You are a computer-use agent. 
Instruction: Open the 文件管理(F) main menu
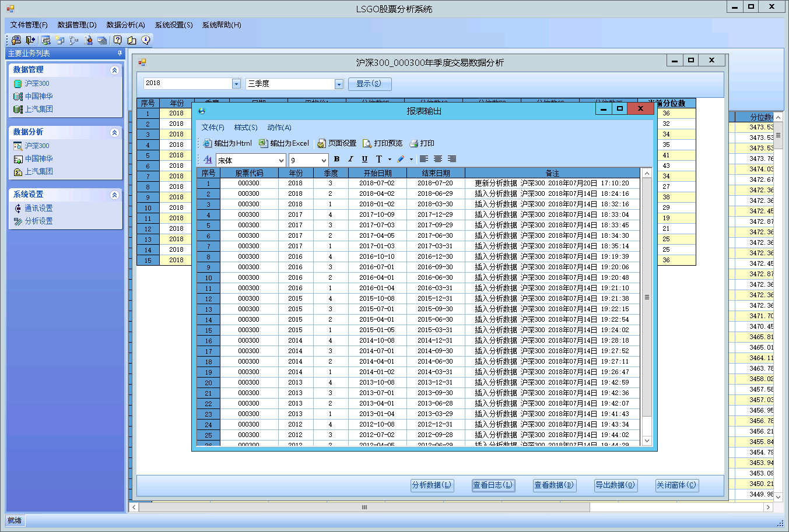coord(29,25)
